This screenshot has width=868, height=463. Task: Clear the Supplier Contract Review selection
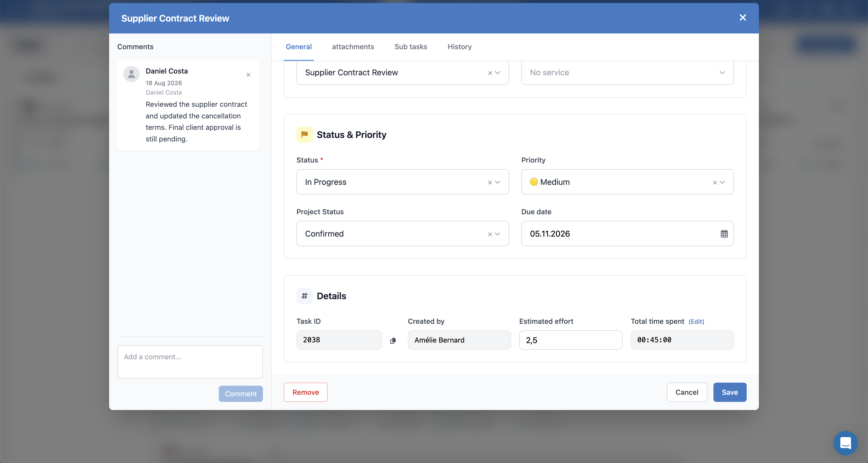click(490, 73)
